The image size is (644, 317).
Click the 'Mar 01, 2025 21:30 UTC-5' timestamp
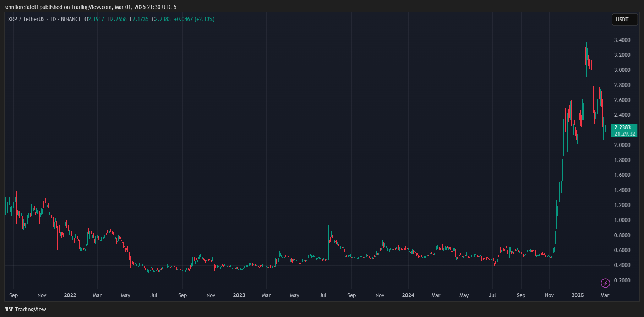pyautogui.click(x=146, y=7)
